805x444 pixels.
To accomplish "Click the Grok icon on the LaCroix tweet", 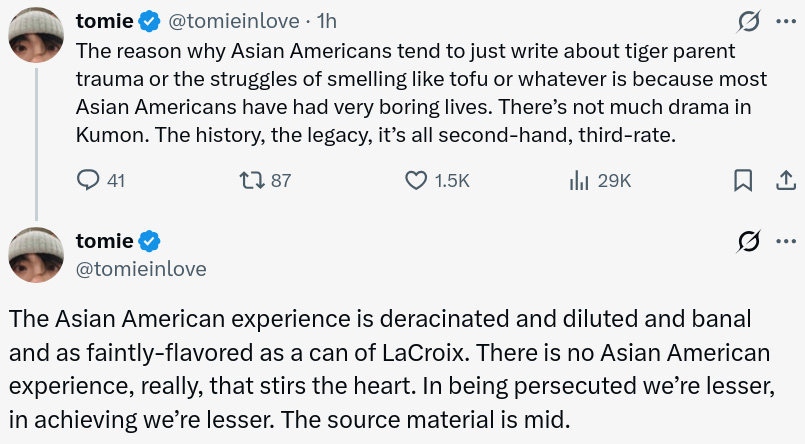I will point(746,241).
